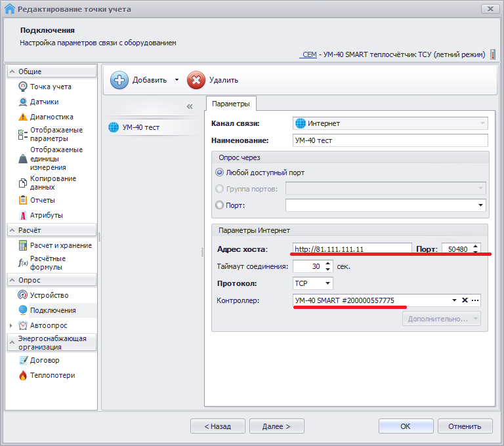
Task: Open the Sensors (Датчики) section
Action: pos(44,102)
